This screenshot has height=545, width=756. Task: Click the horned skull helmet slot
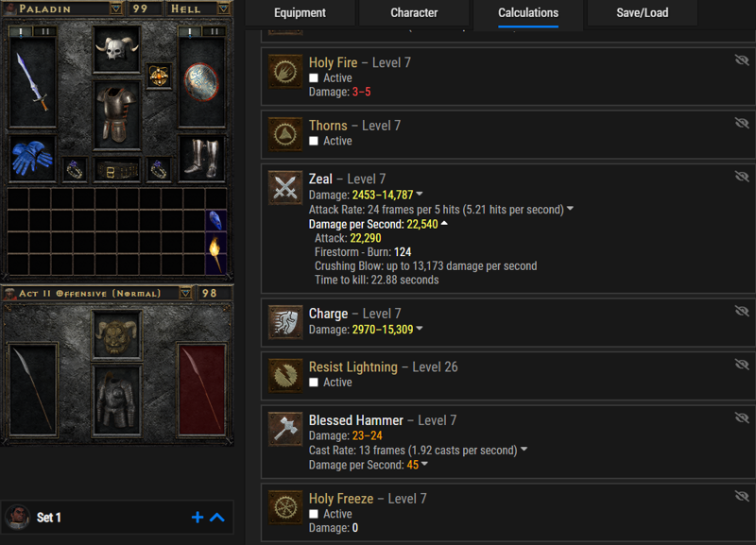point(116,49)
